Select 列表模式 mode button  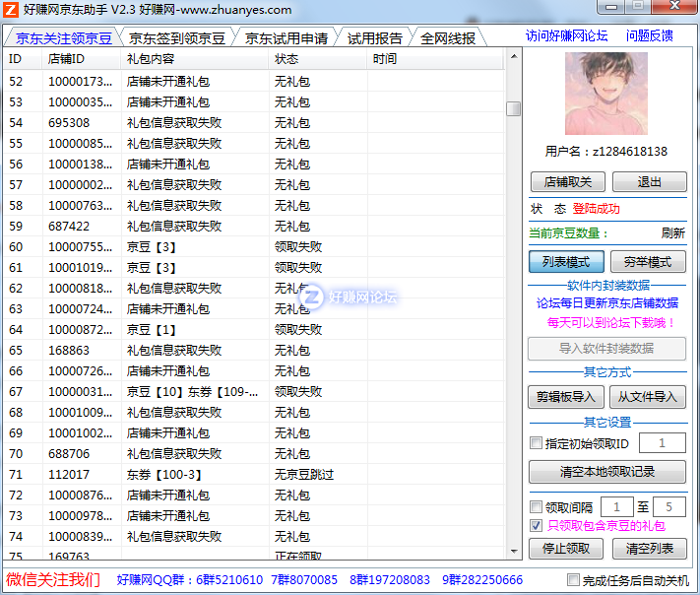566,262
